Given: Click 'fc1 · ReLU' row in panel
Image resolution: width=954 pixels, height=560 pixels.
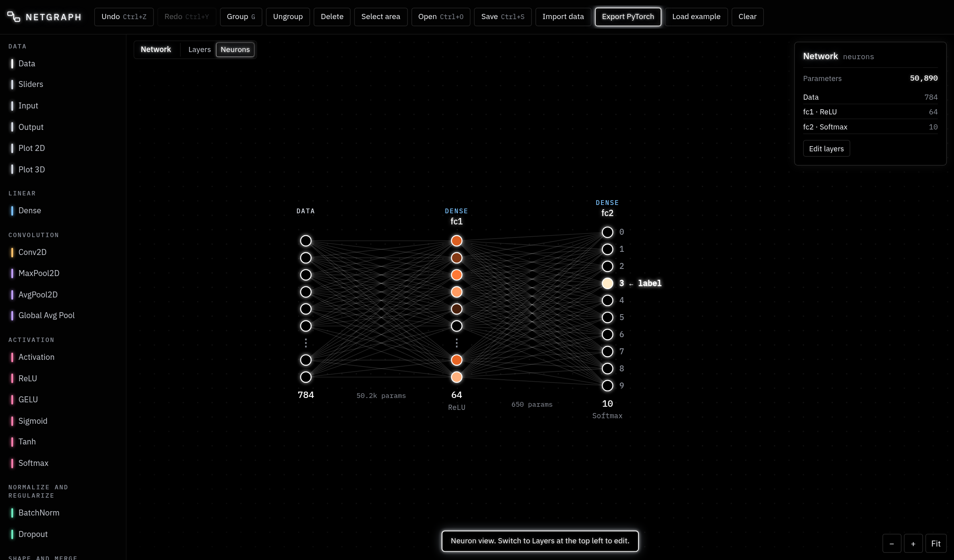Looking at the screenshot, I should pyautogui.click(x=870, y=112).
